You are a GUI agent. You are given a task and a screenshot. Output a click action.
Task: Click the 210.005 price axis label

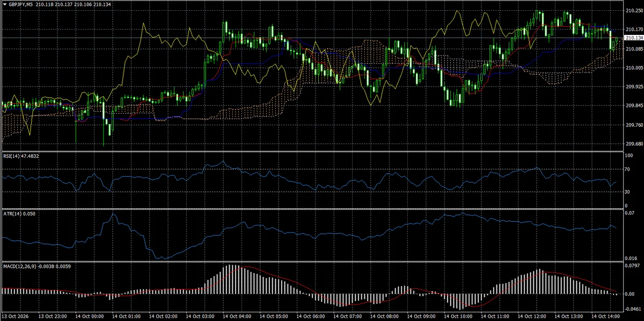click(634, 68)
